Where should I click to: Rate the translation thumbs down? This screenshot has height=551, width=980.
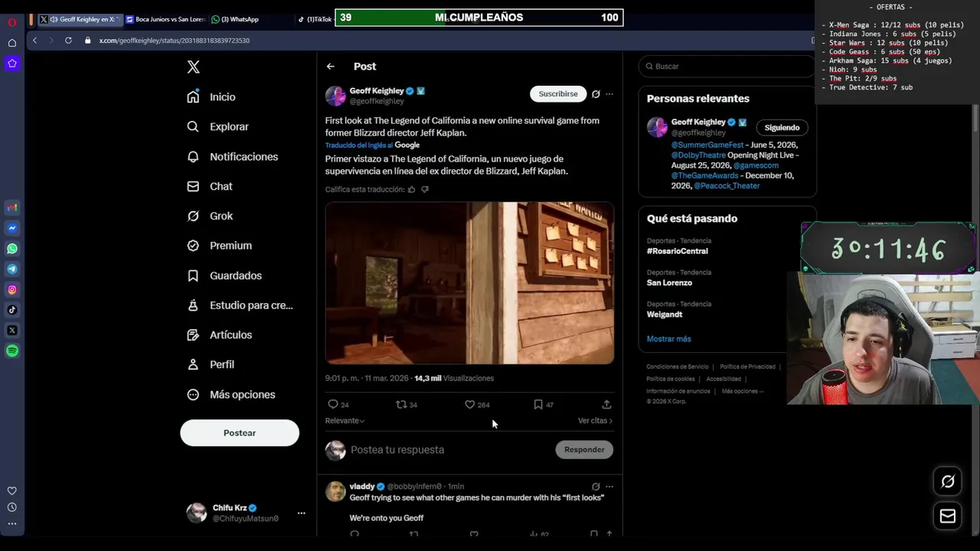(x=425, y=189)
